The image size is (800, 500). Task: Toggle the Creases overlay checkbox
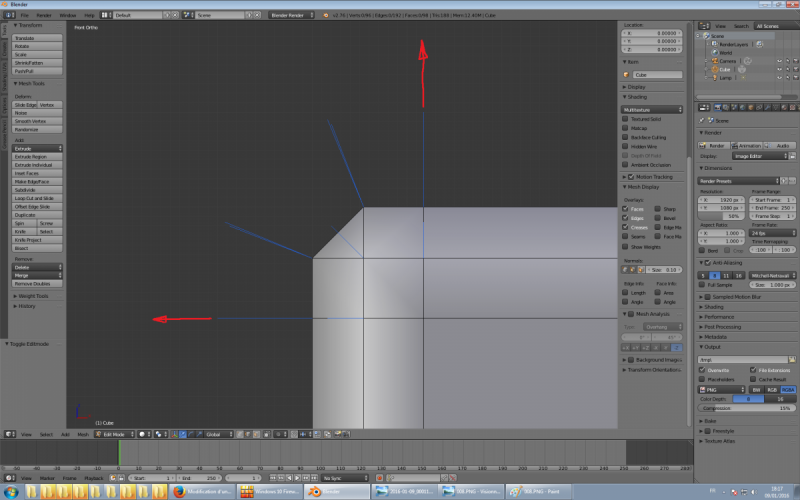(625, 227)
